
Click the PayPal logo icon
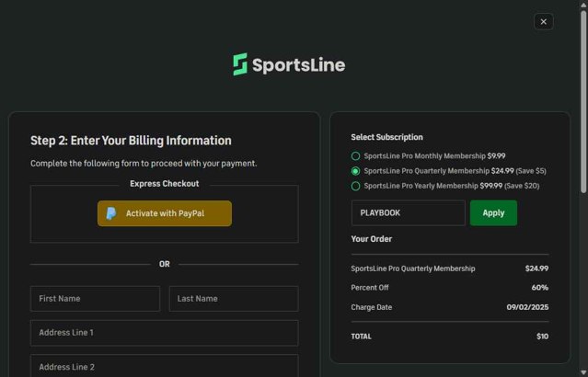click(111, 213)
